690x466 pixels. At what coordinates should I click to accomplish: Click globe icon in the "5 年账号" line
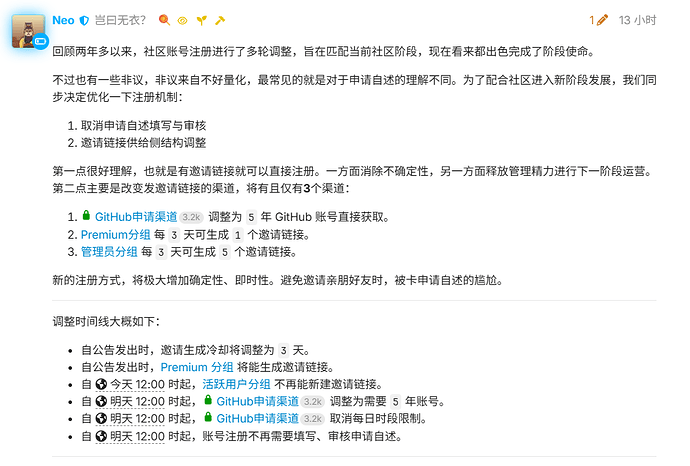101,402
